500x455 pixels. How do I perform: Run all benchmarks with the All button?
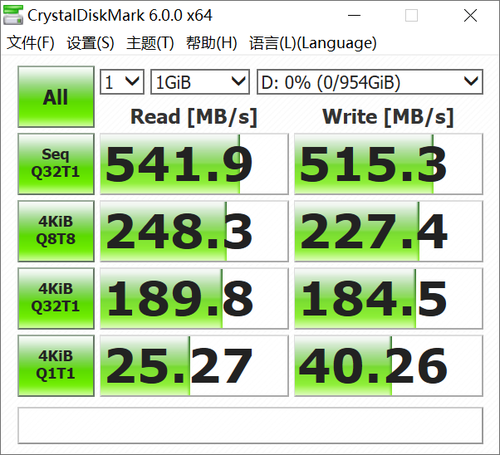[56, 97]
